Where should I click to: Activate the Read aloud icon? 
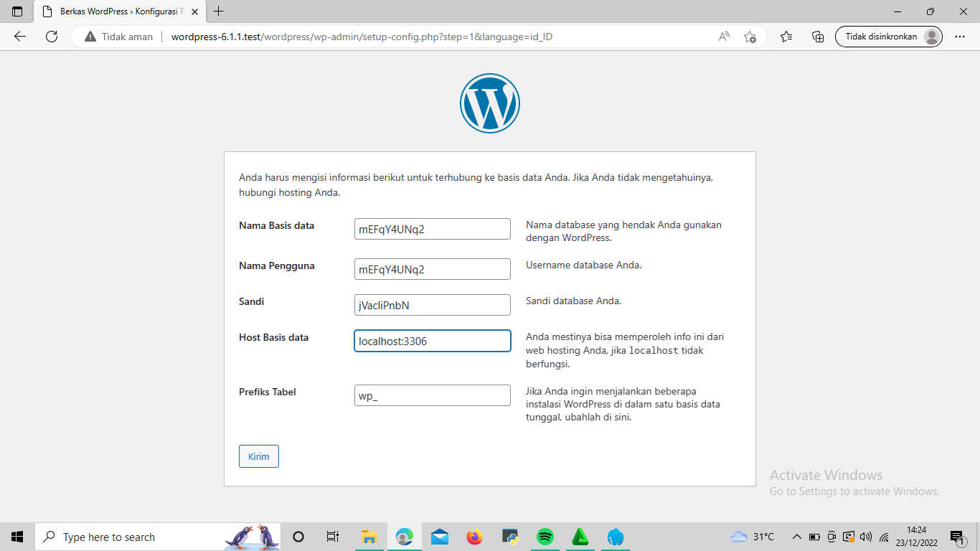tap(725, 37)
